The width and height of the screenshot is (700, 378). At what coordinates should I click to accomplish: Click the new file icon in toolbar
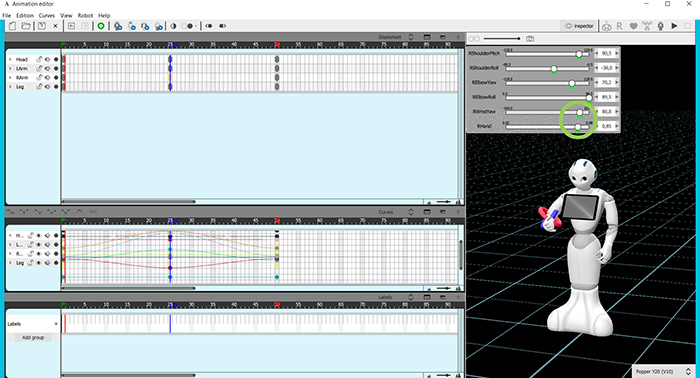coord(12,26)
